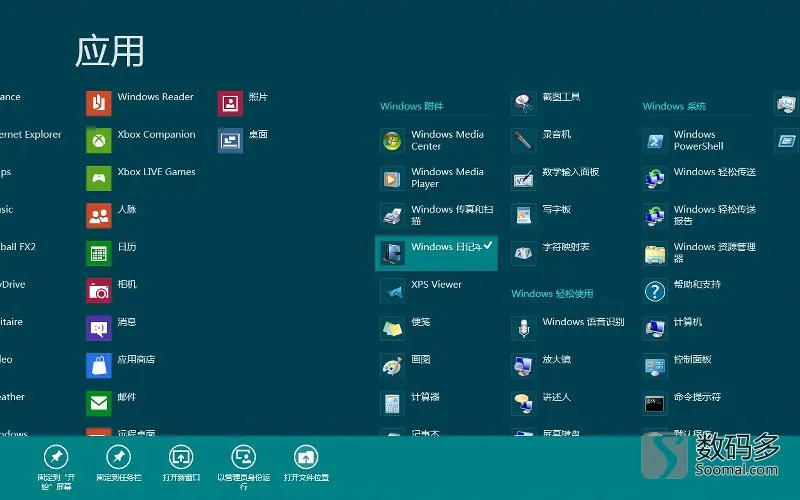Open 应用商店 store app
800x500 pixels.
[x=121, y=365]
